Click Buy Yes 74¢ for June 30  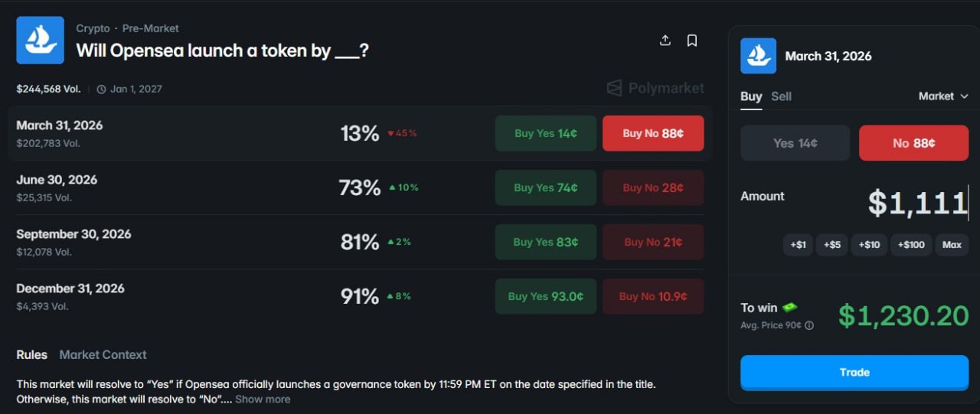(546, 187)
